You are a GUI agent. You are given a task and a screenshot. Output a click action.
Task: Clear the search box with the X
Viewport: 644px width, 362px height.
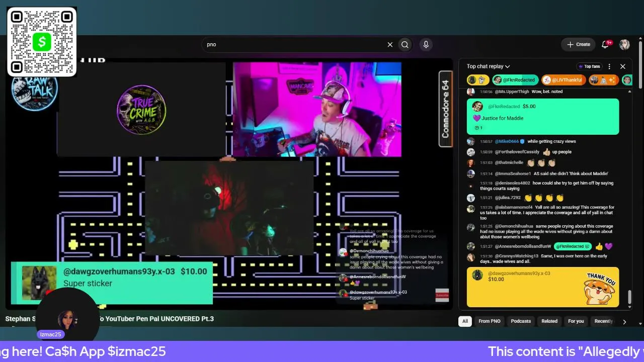click(390, 44)
